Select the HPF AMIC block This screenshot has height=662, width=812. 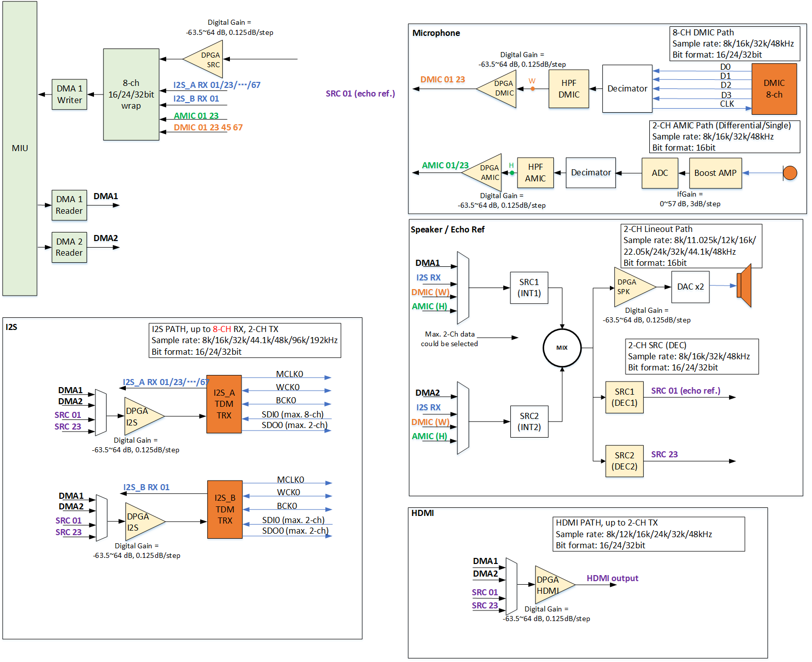click(536, 173)
